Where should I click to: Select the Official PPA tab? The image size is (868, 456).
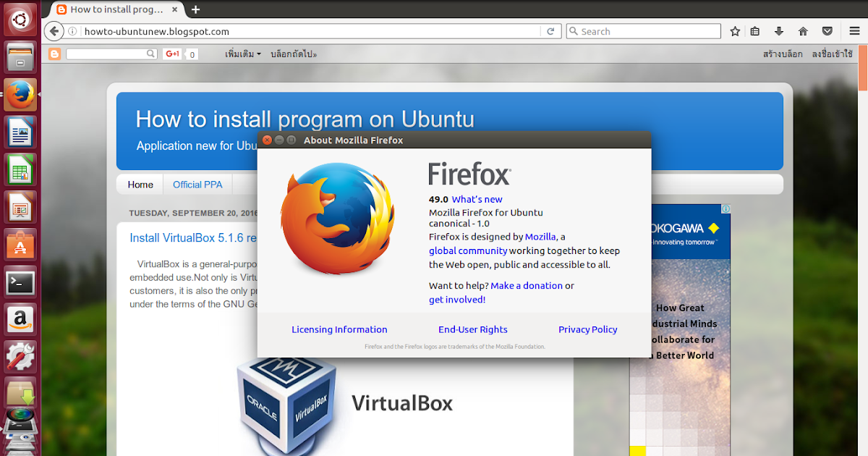click(x=197, y=184)
